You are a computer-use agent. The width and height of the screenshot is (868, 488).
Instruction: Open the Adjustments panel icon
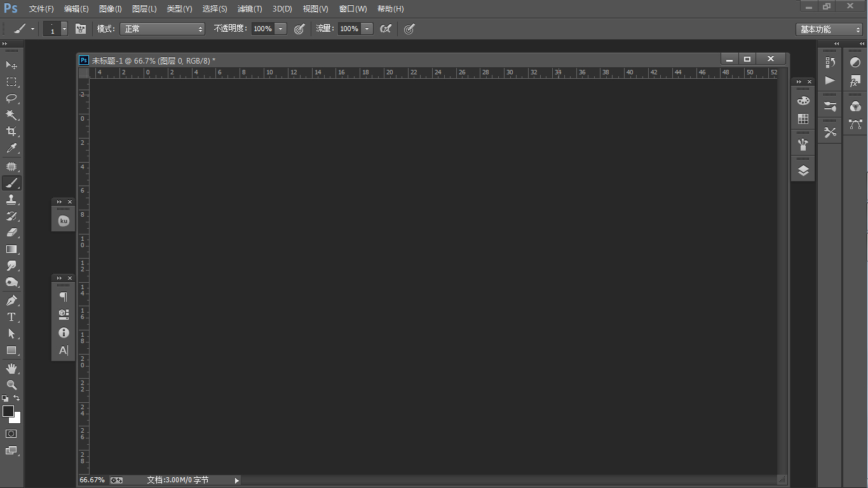pyautogui.click(x=855, y=62)
